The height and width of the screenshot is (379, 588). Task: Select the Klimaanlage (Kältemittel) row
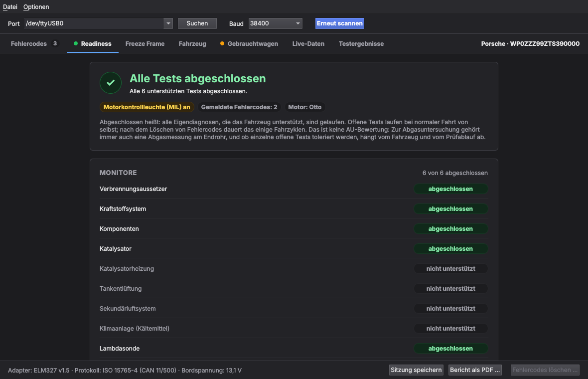coord(294,328)
